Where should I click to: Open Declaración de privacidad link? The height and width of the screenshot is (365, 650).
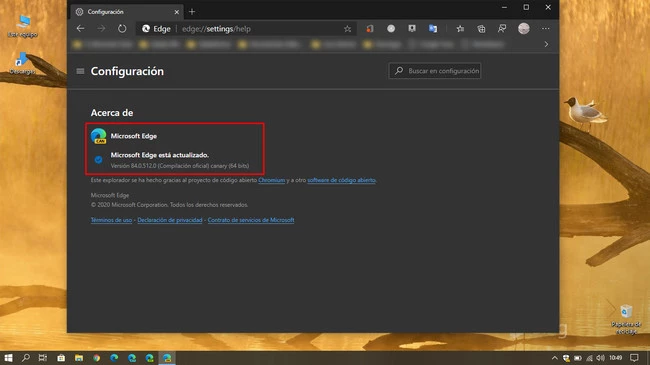170,220
